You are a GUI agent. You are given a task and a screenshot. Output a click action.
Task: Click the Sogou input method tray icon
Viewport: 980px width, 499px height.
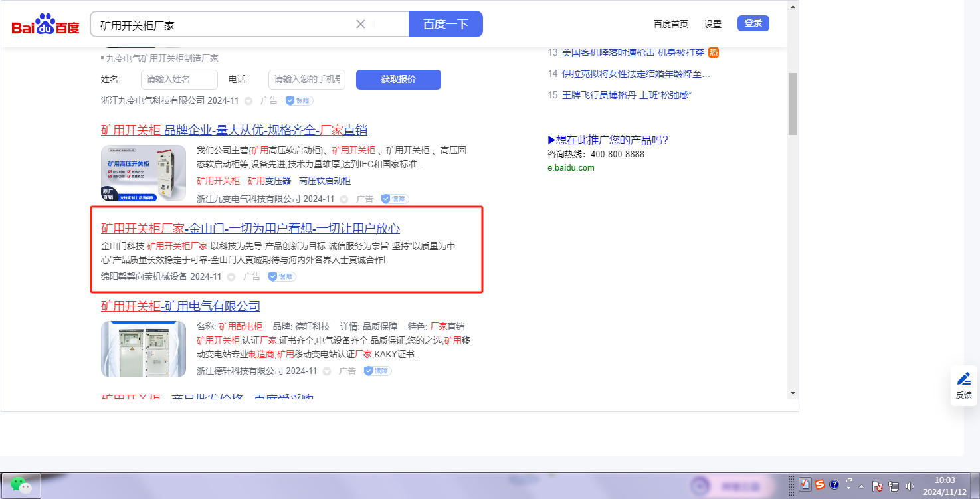pos(820,484)
